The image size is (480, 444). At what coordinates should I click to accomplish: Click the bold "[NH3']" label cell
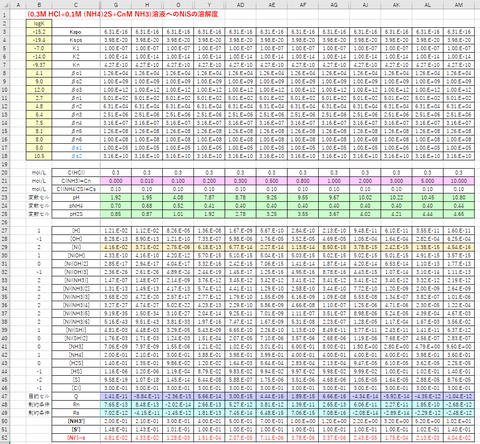[76, 421]
